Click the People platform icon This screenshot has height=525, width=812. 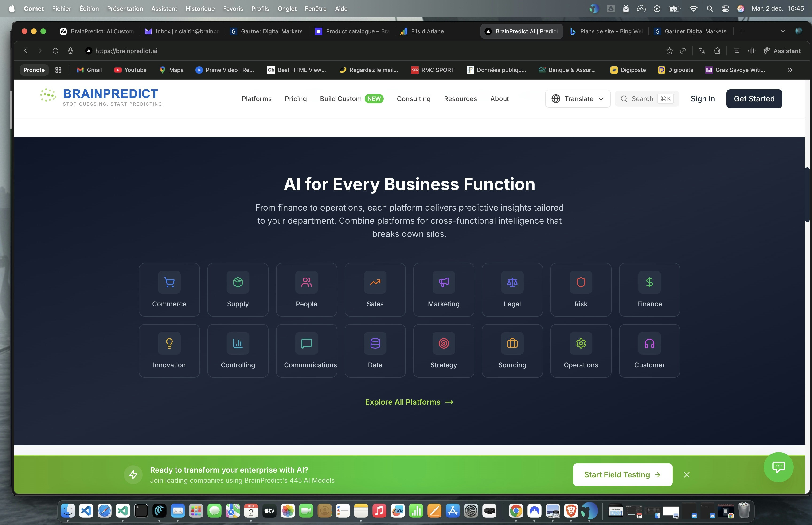306,282
